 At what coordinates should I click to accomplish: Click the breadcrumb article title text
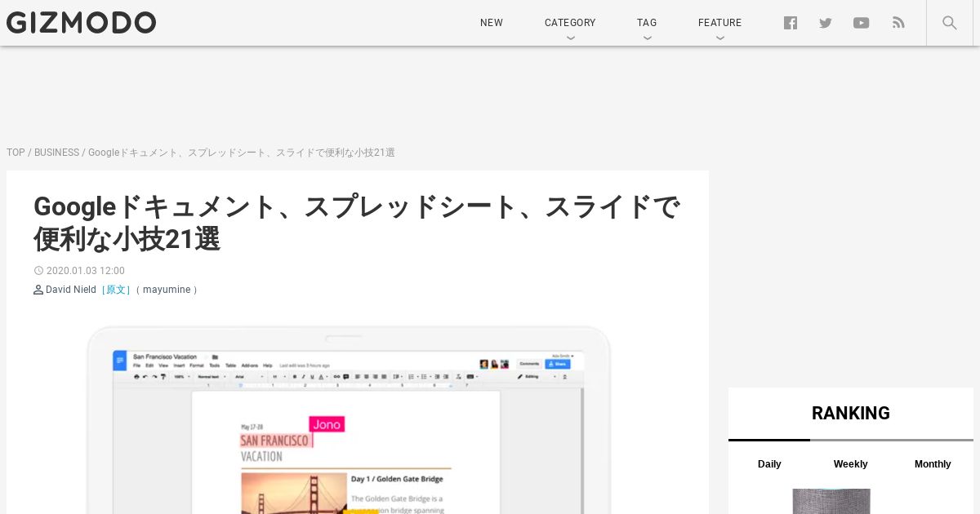pyautogui.click(x=242, y=153)
